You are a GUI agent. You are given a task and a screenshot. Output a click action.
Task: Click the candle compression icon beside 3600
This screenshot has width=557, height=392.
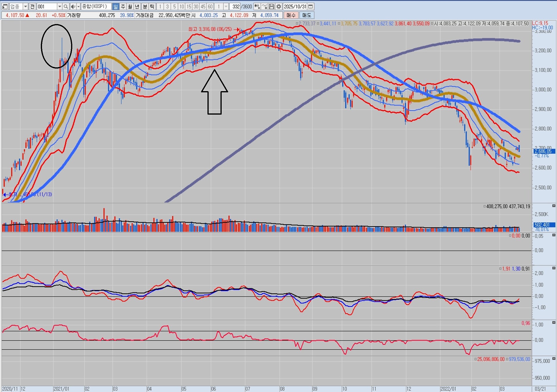pyautogui.click(x=257, y=6)
